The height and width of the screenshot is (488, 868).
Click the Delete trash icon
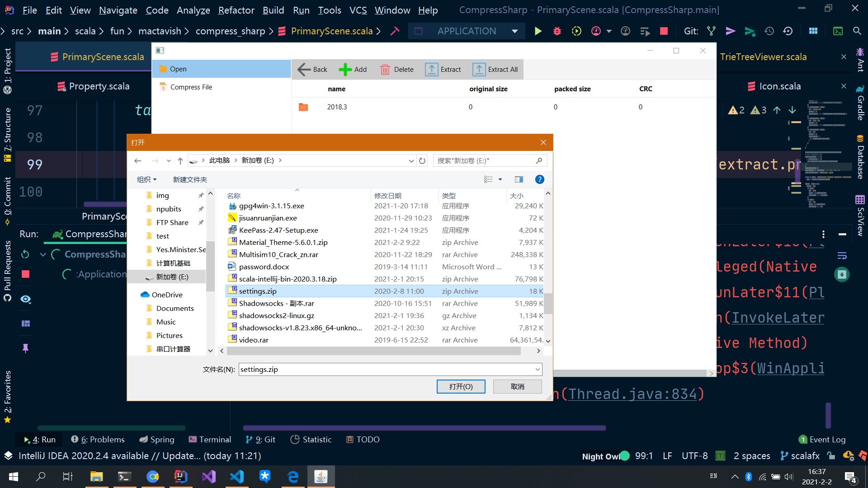click(385, 70)
